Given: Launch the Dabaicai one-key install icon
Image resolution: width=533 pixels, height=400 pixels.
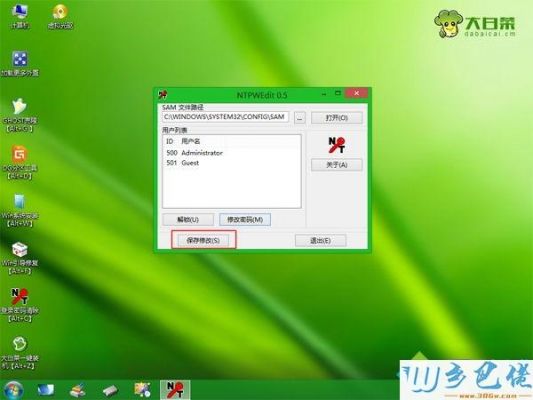Looking at the screenshot, I should (x=20, y=352).
